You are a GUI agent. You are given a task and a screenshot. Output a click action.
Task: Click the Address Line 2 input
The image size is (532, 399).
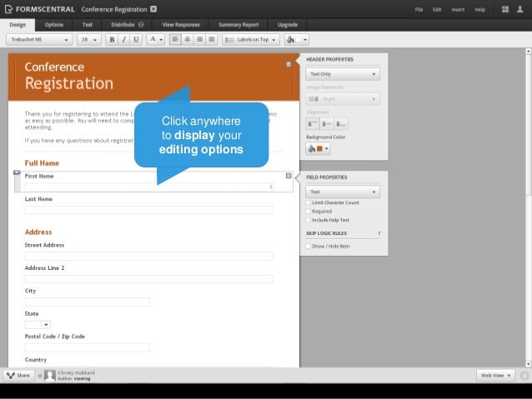[x=149, y=279]
